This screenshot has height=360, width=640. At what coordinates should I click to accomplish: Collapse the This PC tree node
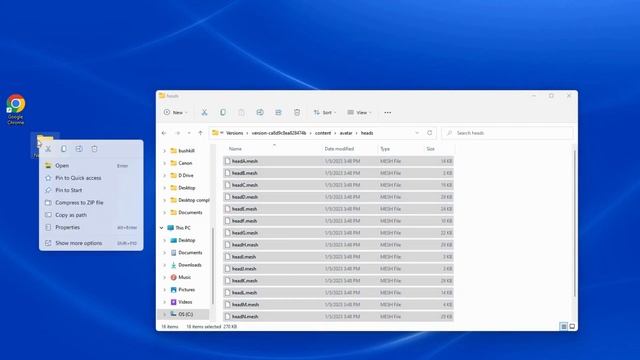pyautogui.click(x=162, y=228)
